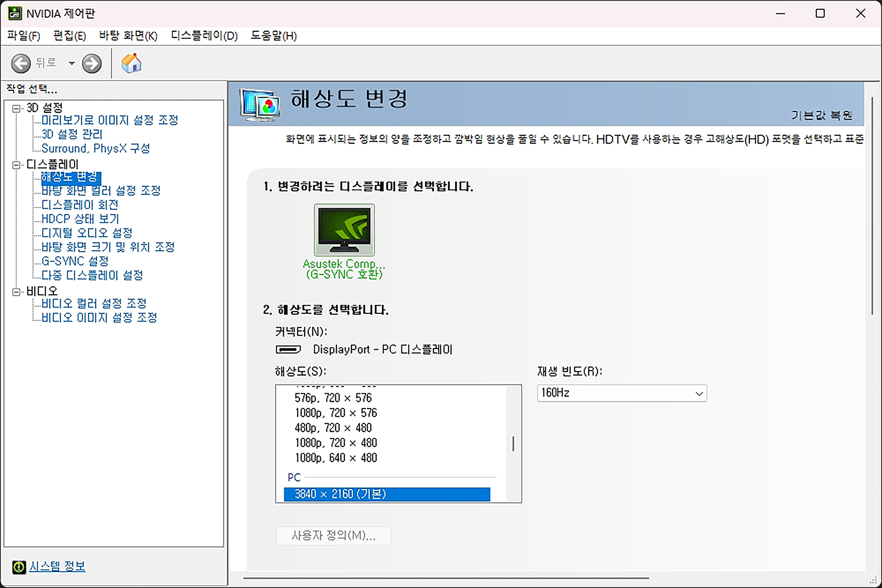882x588 pixels.
Task: Open 3D 설정 관리 in the tree
Action: tap(71, 134)
